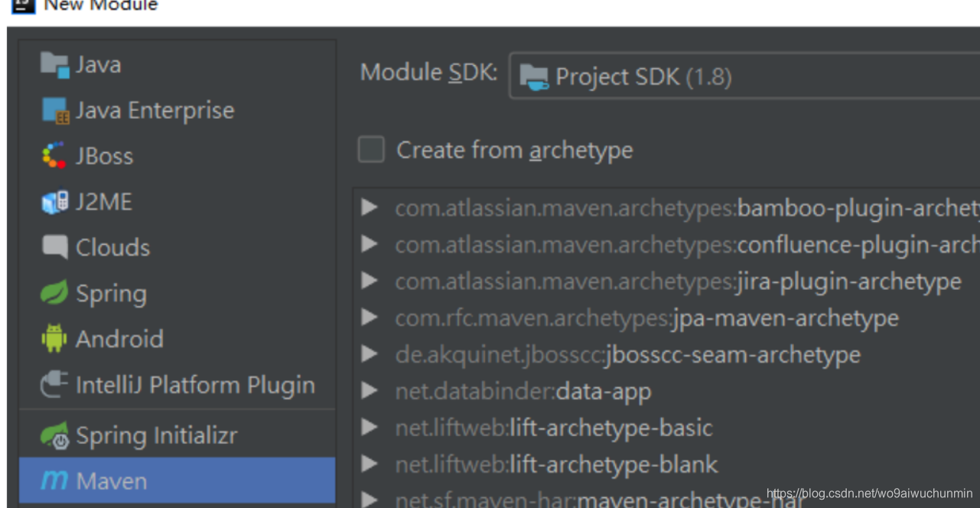
Task: Click the Clouds speech bubble icon
Action: click(54, 247)
